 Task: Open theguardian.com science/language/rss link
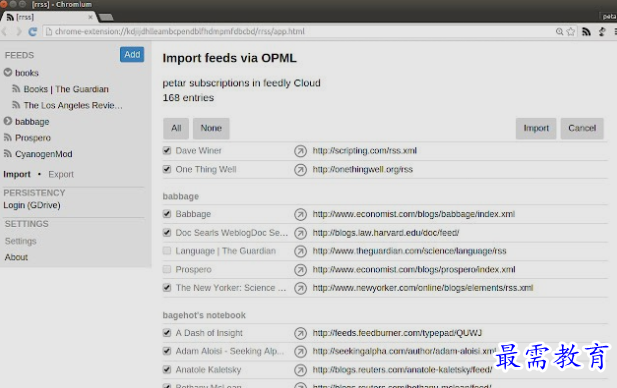tap(409, 251)
